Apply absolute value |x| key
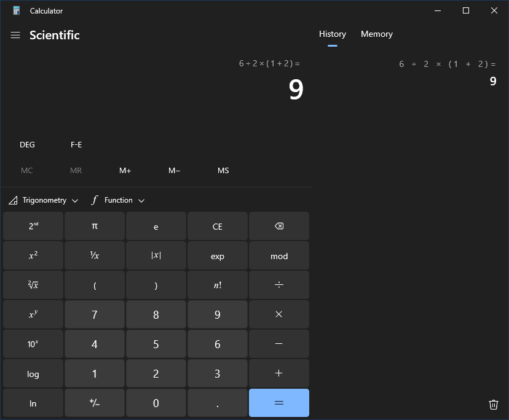The image size is (509, 420). pos(156,255)
